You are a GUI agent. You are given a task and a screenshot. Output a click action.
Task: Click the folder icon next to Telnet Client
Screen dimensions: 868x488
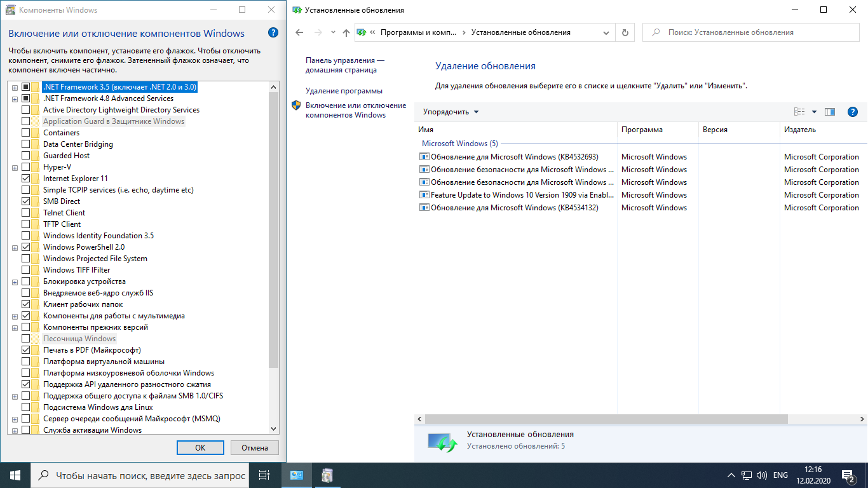36,213
